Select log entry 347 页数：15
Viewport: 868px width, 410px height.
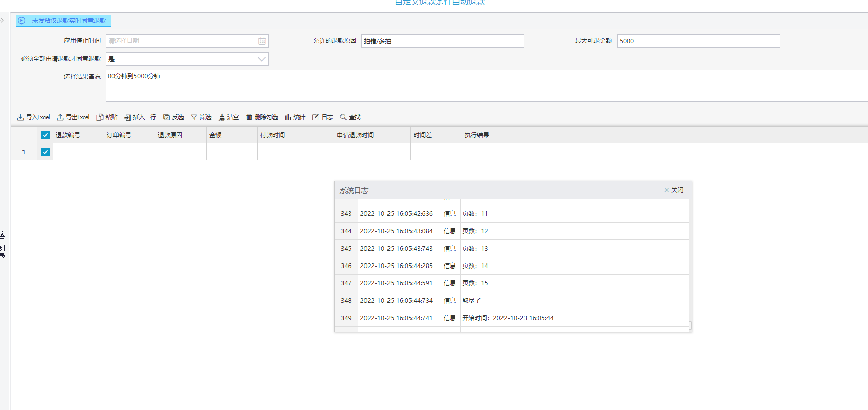coord(512,283)
